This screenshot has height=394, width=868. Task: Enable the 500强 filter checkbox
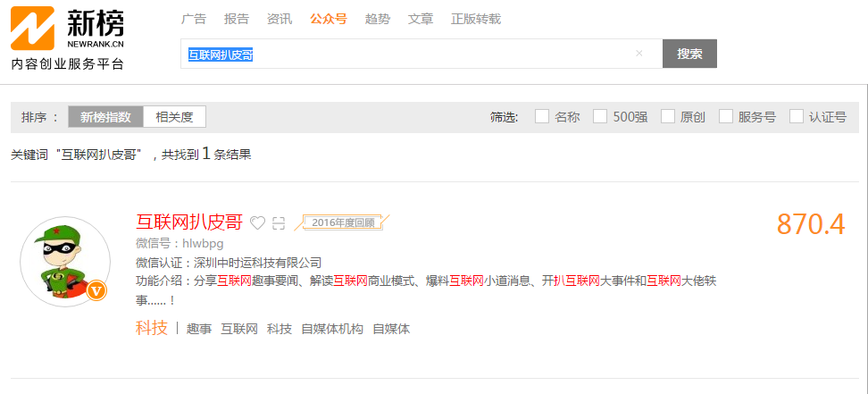tap(600, 116)
